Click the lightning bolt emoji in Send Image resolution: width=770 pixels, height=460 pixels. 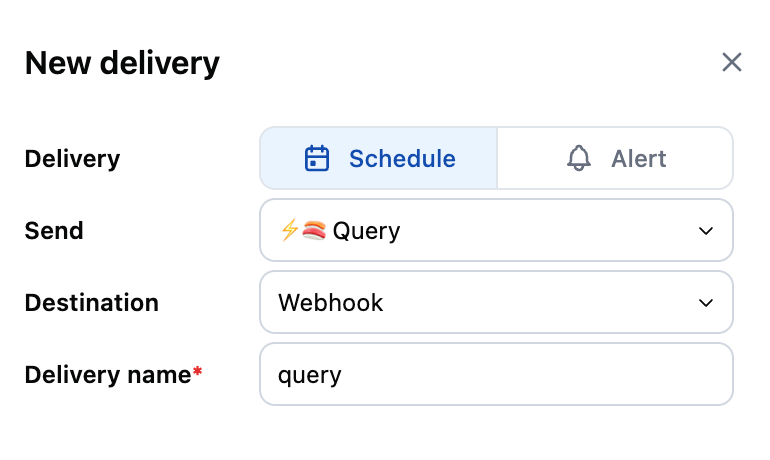click(289, 231)
